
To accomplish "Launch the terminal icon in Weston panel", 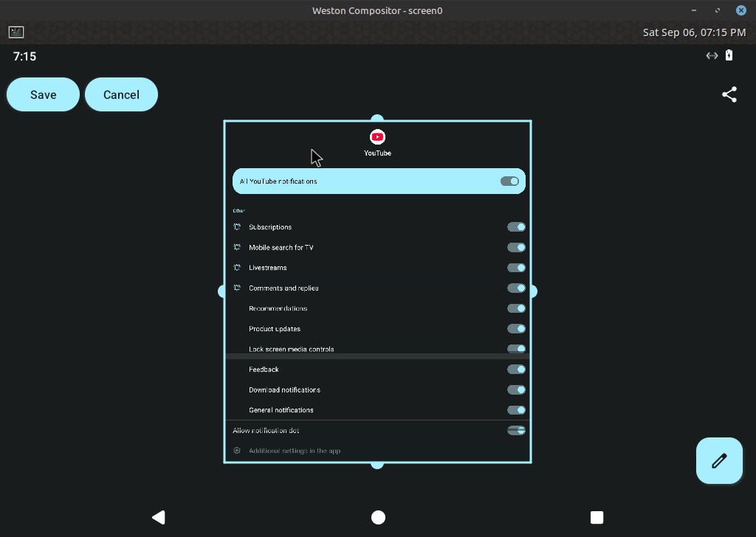I will 16,32.
